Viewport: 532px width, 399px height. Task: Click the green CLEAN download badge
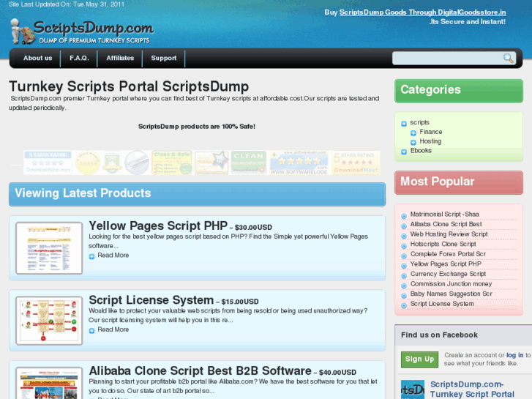pos(248,163)
